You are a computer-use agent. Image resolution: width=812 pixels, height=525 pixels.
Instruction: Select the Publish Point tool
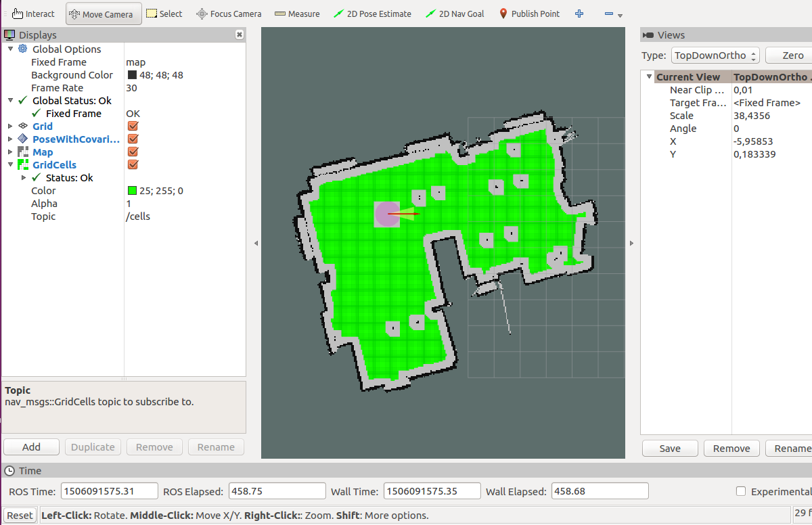pos(528,13)
